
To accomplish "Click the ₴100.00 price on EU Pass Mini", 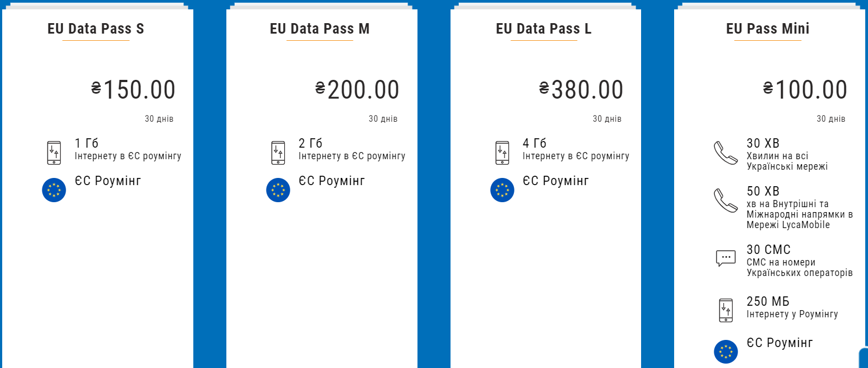I will pyautogui.click(x=805, y=90).
